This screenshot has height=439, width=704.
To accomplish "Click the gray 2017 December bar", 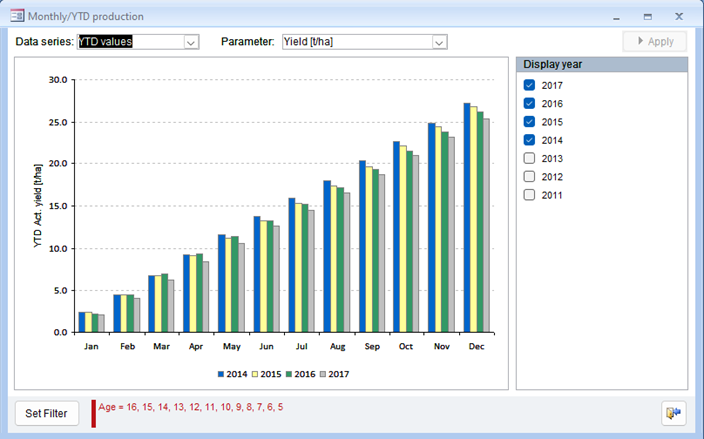I will pyautogui.click(x=486, y=226).
